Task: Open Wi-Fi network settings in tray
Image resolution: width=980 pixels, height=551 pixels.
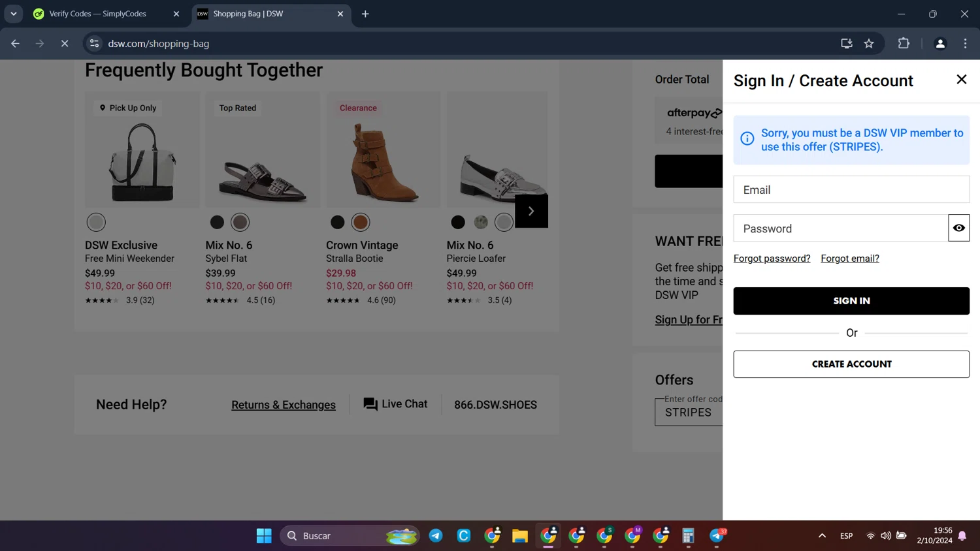Action: (x=870, y=536)
